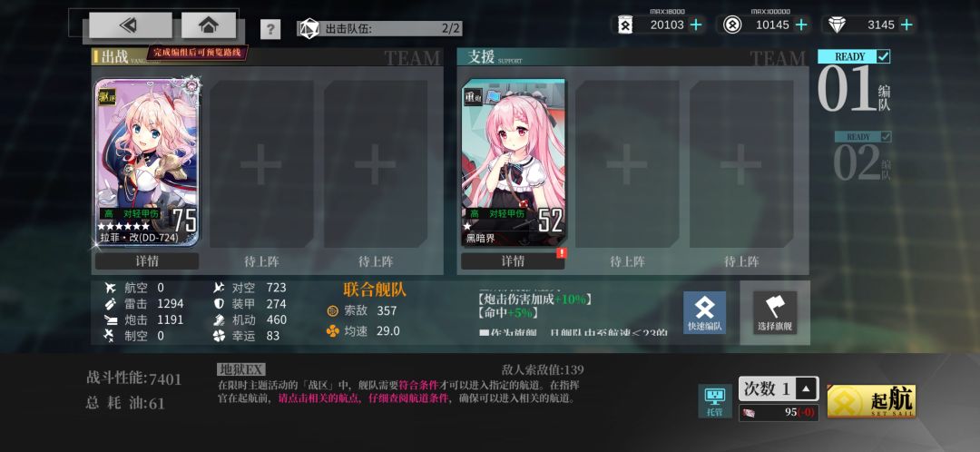
Task: Choose the flagship via flag icon (选择旗舰)
Action: click(x=774, y=312)
